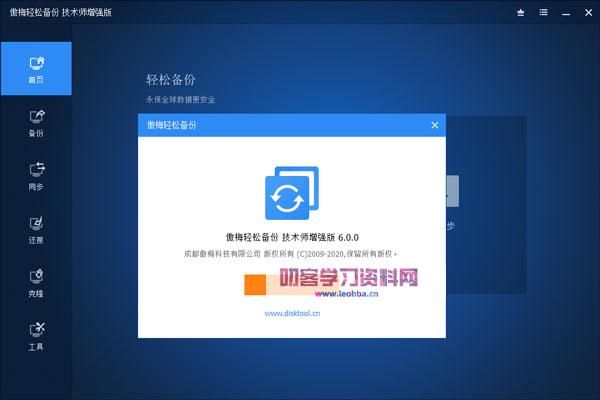Go to the 还原 restore section
Screen dimensions: 600x400
point(36,230)
